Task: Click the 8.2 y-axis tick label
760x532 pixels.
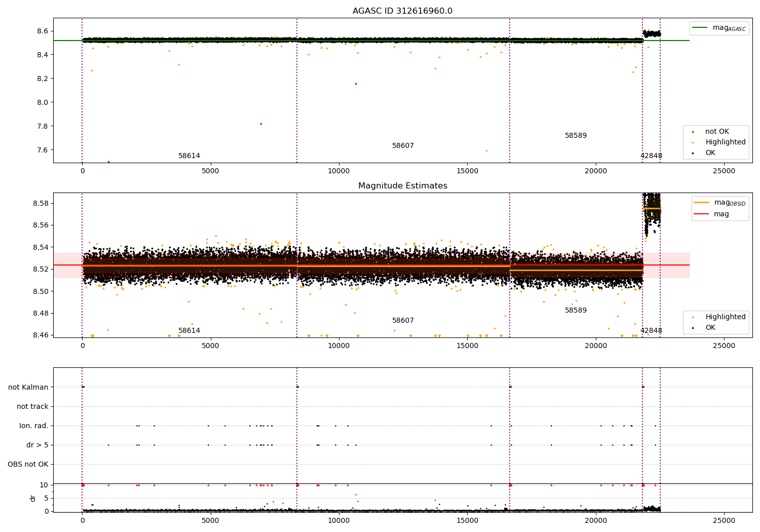Action: pyautogui.click(x=42, y=79)
